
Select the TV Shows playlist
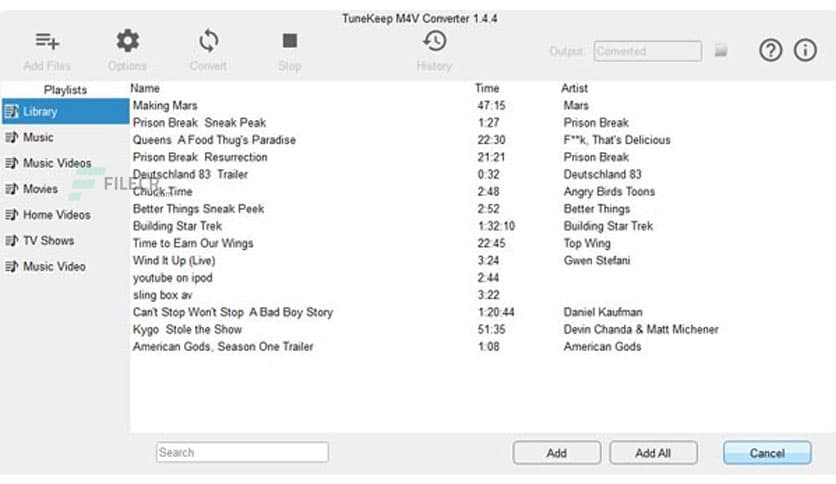(x=65, y=240)
